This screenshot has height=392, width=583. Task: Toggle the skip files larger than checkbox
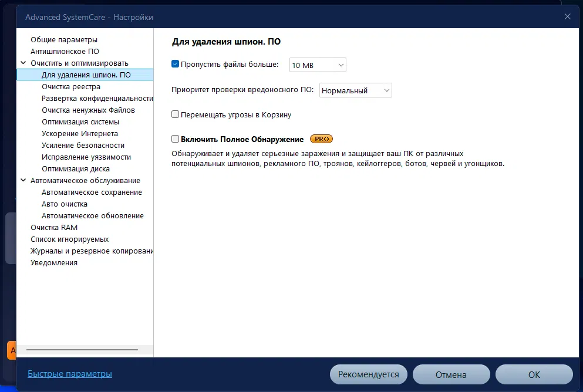tap(175, 64)
